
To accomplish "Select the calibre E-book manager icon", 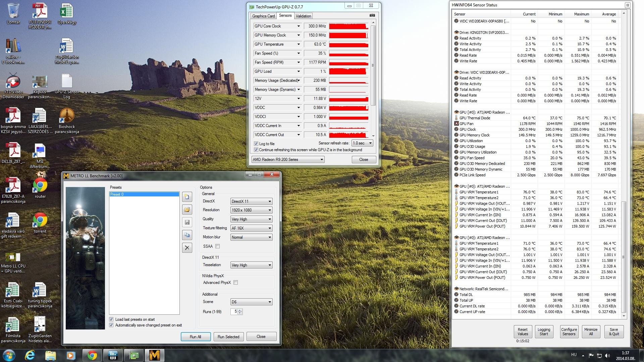I will [x=13, y=51].
